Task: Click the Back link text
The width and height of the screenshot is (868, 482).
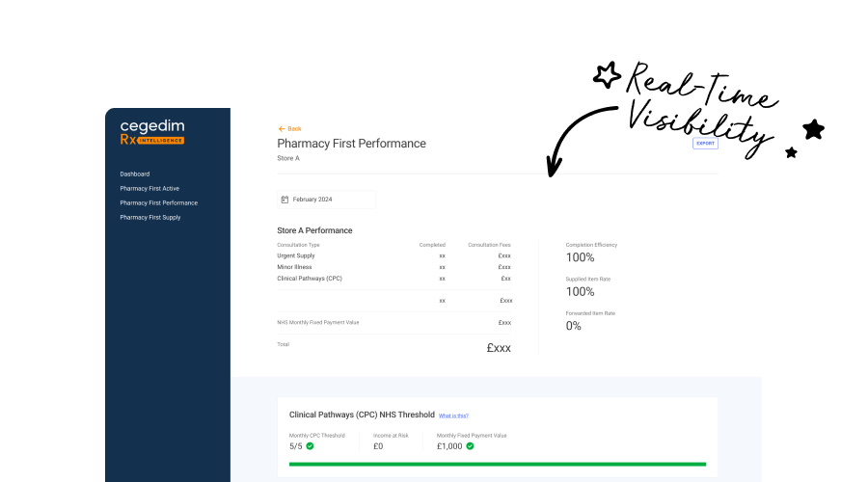Action: [x=294, y=129]
